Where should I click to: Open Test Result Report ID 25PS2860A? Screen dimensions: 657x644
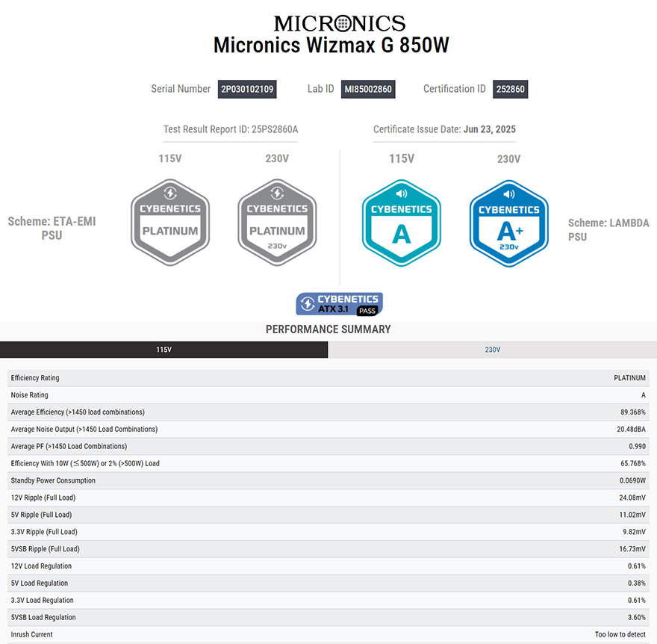231,129
